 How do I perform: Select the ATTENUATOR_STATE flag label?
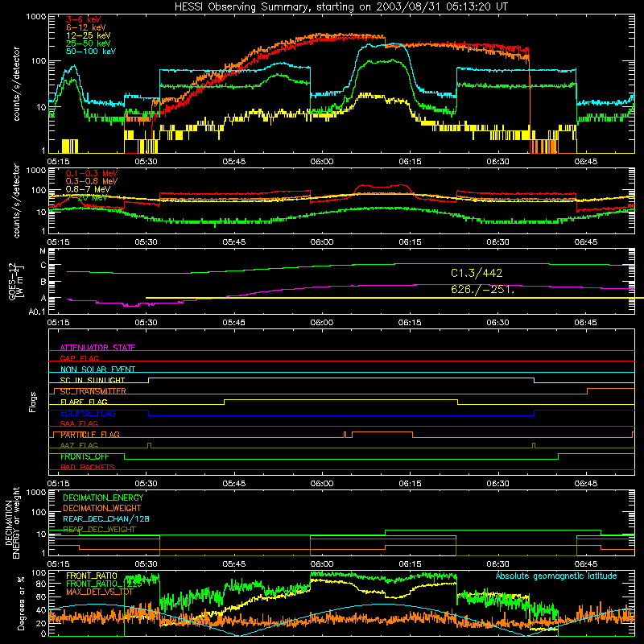point(97,348)
